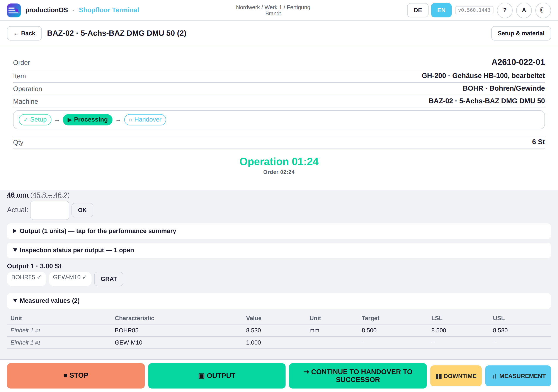558x392 pixels.
Task: Toggle dark mode moon icon
Action: tap(543, 10)
